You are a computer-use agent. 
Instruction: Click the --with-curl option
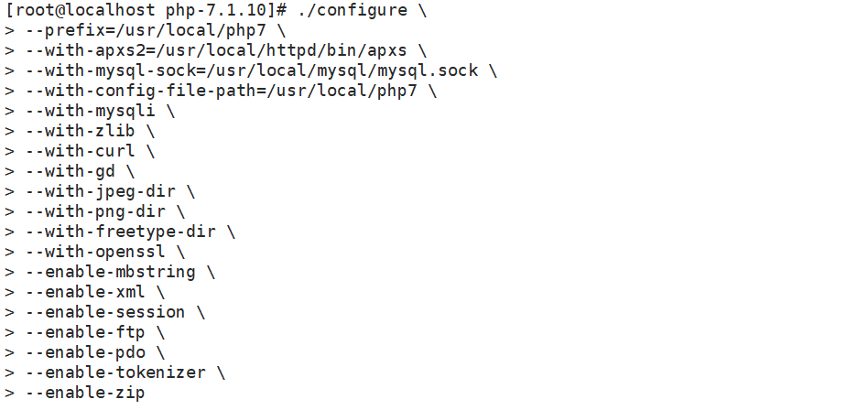point(80,151)
